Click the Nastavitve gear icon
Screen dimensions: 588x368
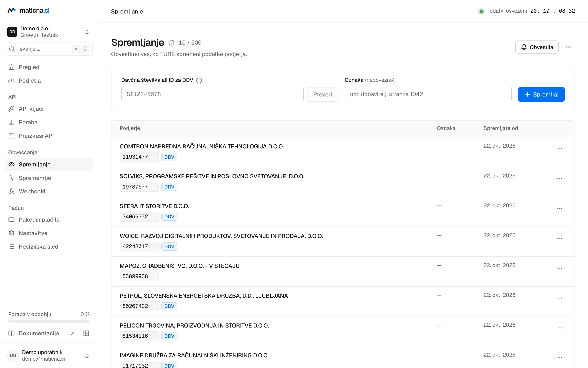point(11,233)
